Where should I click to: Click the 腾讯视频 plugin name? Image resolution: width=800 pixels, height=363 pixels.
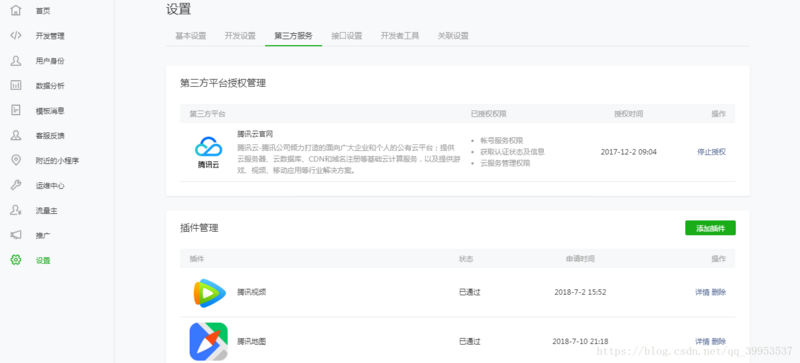[x=252, y=292]
